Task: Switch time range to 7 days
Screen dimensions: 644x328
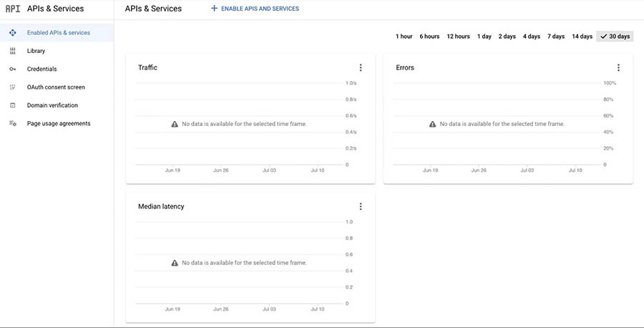Action: point(556,37)
